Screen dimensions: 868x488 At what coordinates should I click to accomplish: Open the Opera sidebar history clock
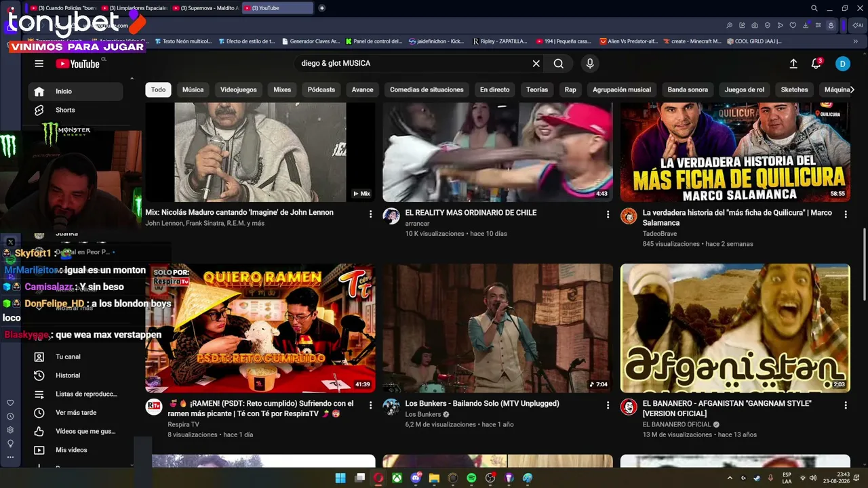coord(10,416)
